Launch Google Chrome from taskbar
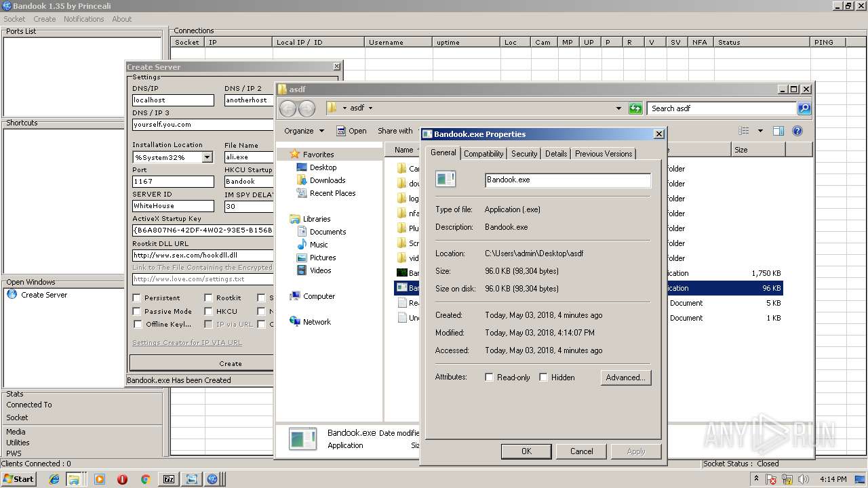The width and height of the screenshot is (868, 488). point(145,479)
